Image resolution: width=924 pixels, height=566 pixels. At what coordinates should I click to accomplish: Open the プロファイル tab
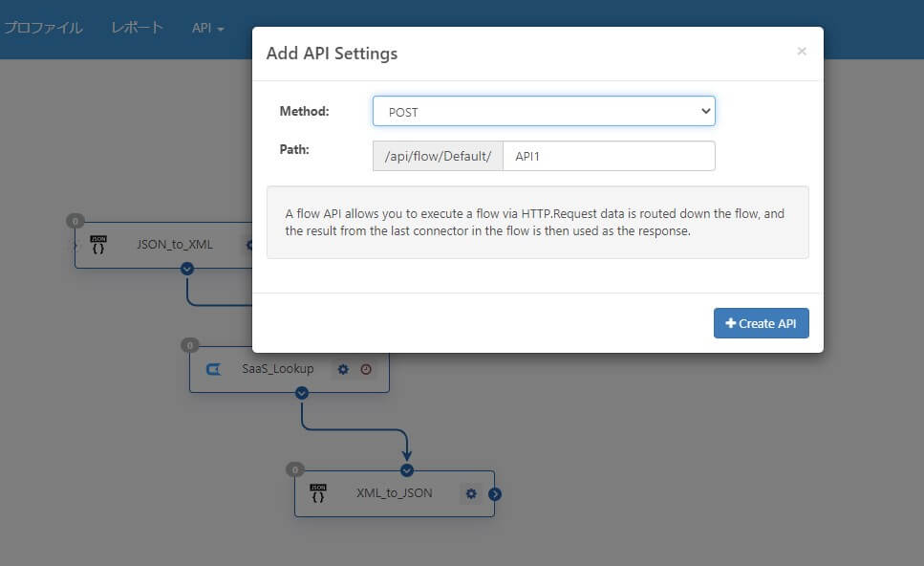pyautogui.click(x=43, y=28)
